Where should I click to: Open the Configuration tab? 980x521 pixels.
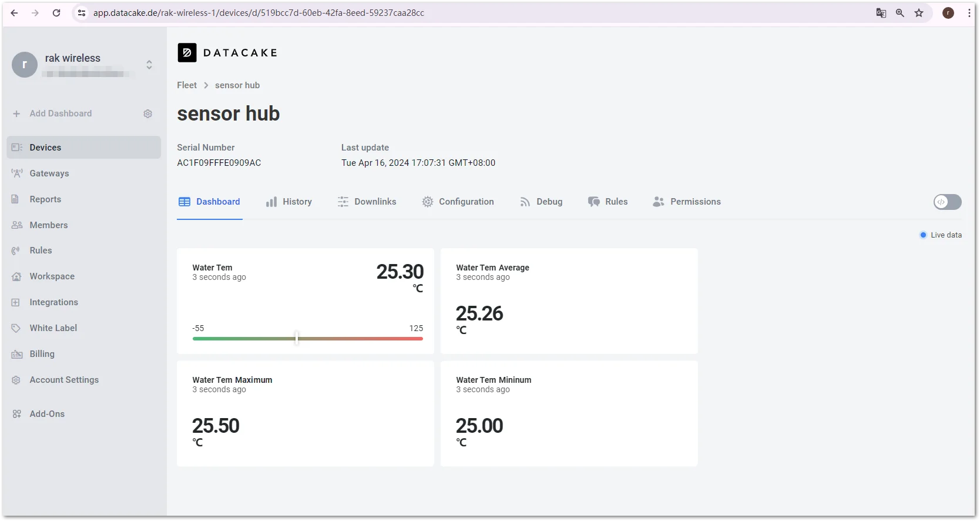458,202
